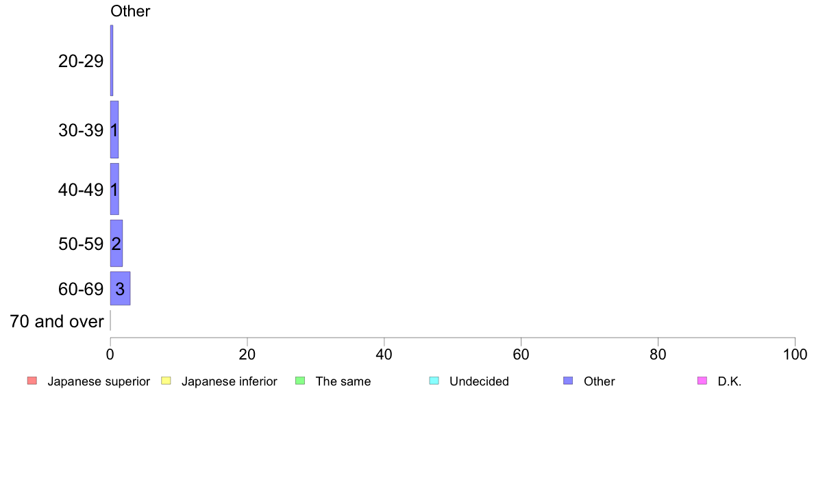Click the 20 tick on x-axis
The image size is (814, 504).
pyautogui.click(x=247, y=355)
